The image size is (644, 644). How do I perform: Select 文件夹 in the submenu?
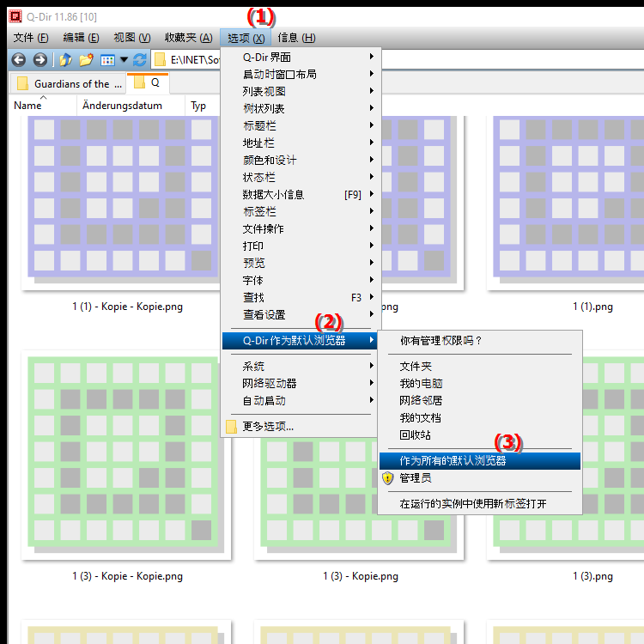(x=480, y=366)
